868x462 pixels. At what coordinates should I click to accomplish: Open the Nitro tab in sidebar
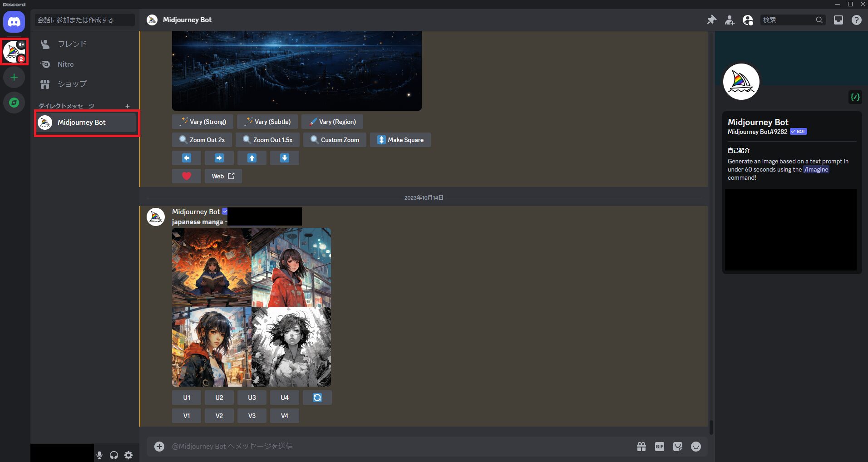(x=65, y=64)
